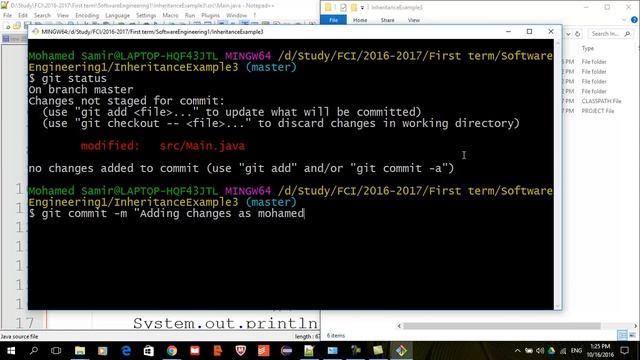Open Notepad++ Search menu

point(42,15)
